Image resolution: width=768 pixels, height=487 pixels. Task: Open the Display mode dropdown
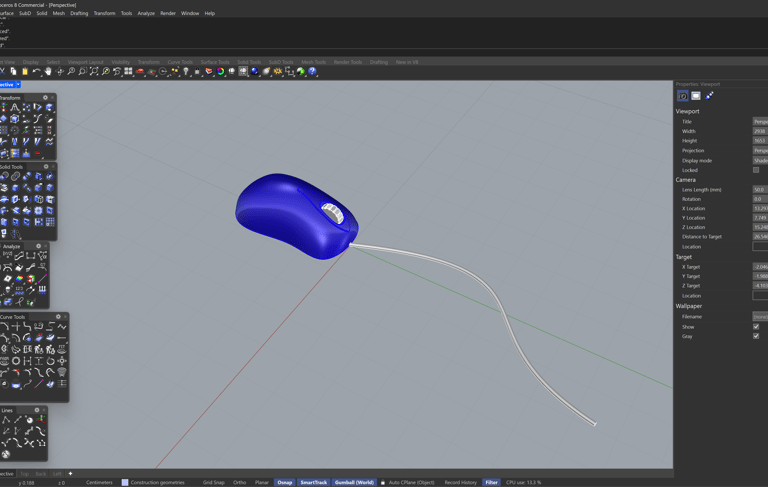pos(760,161)
